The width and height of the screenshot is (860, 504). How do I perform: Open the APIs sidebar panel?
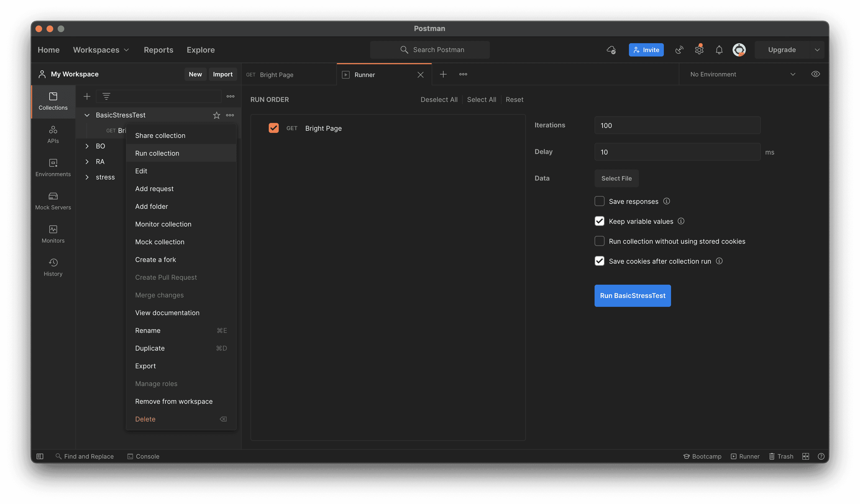click(x=53, y=135)
